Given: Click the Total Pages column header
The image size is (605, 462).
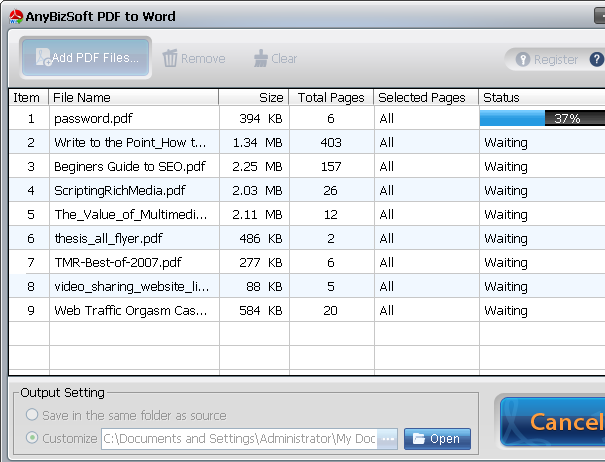Looking at the screenshot, I should click(331, 97).
